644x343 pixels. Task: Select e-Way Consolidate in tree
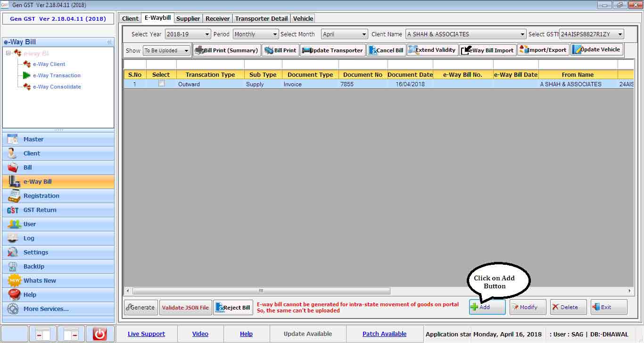pos(57,87)
